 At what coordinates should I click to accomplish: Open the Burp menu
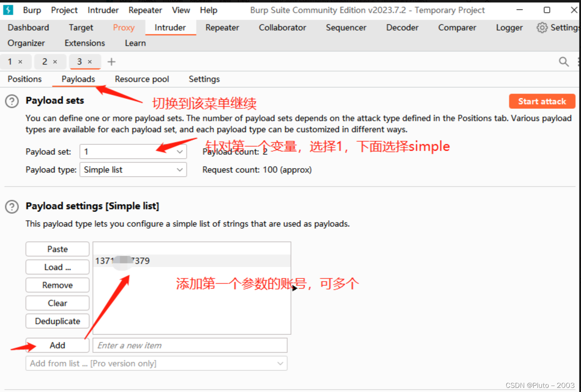(x=32, y=10)
